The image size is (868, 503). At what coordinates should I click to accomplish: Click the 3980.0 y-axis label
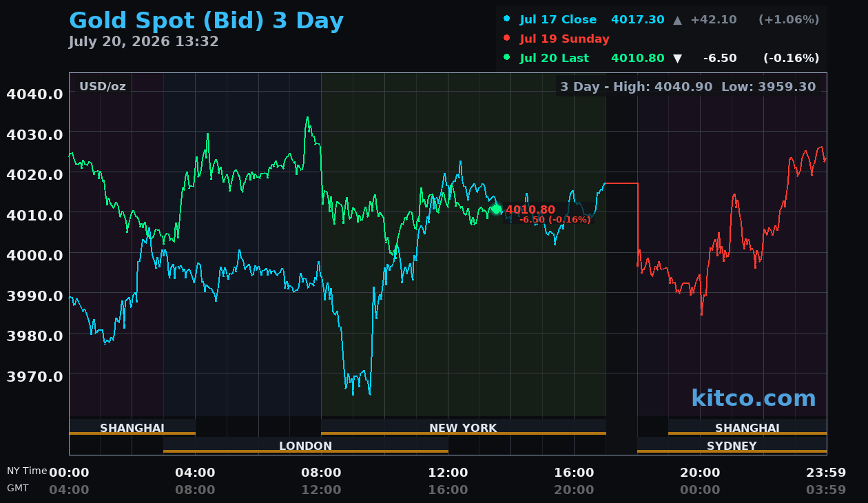[x=34, y=336]
